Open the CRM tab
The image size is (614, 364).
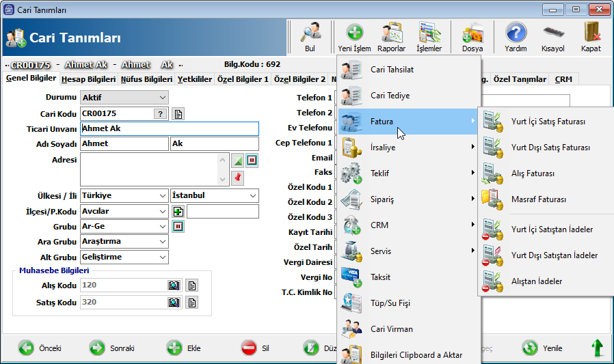[563, 79]
